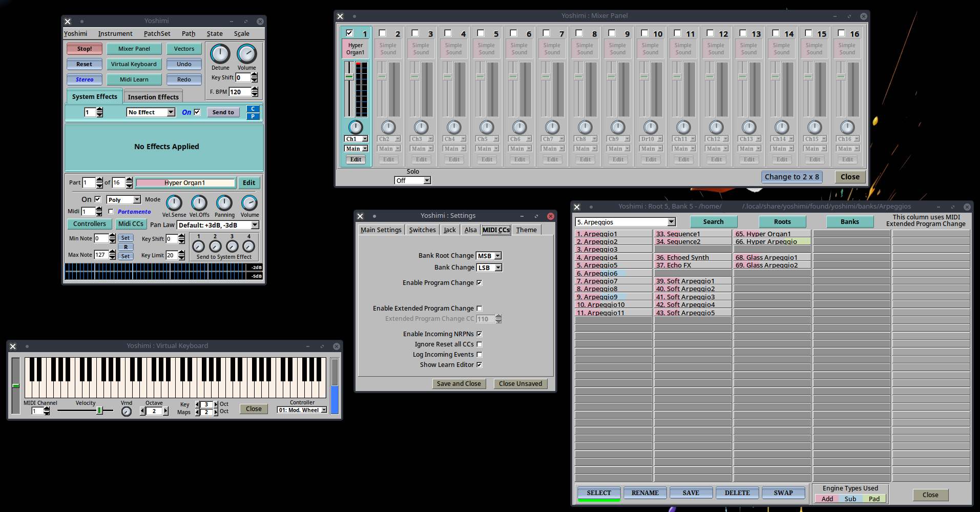The height and width of the screenshot is (512, 980).
Task: Open Bank Root Change MSB dropdown
Action: [x=489, y=256]
